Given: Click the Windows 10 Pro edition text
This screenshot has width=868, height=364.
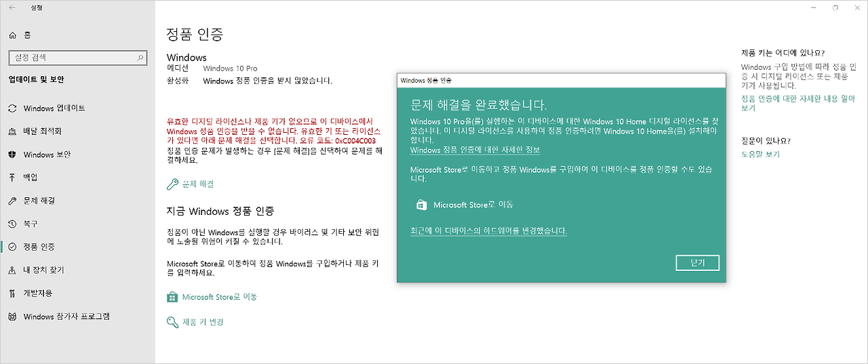Looking at the screenshot, I should 231,68.
